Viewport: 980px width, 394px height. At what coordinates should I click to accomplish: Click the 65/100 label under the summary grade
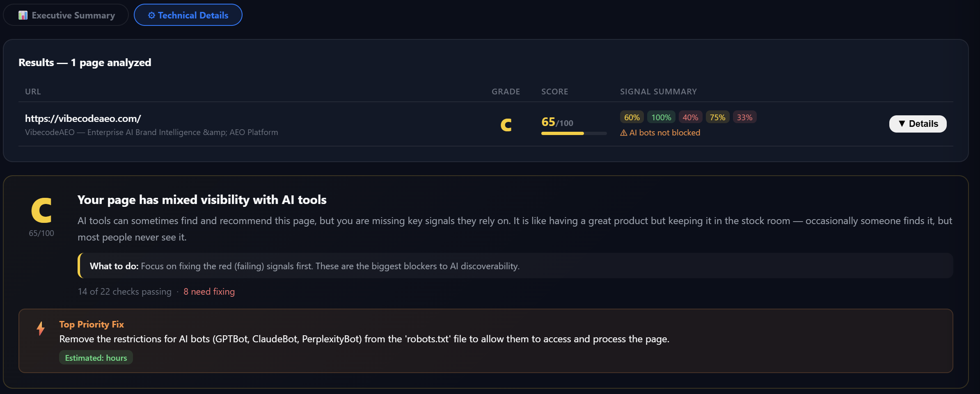[x=41, y=233]
